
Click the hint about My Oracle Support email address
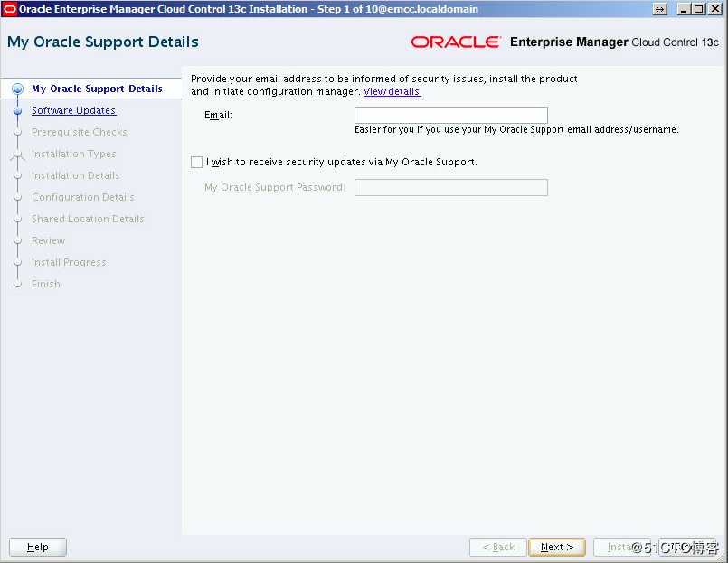pyautogui.click(x=516, y=129)
